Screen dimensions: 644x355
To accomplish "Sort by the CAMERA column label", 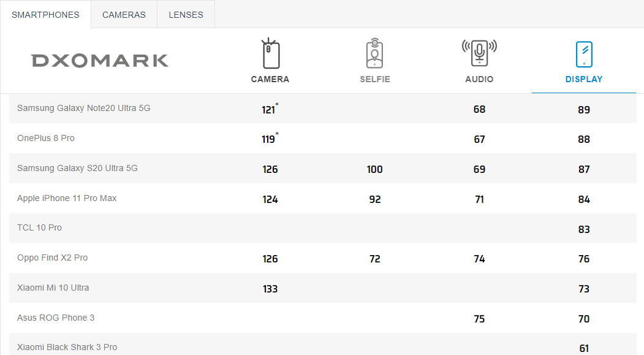I will click(x=270, y=79).
